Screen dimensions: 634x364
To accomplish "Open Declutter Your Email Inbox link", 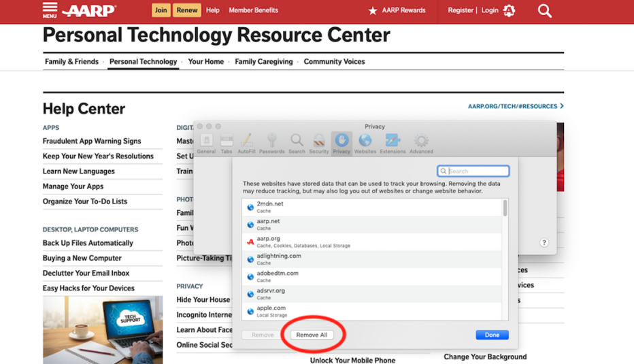I will tap(86, 273).
